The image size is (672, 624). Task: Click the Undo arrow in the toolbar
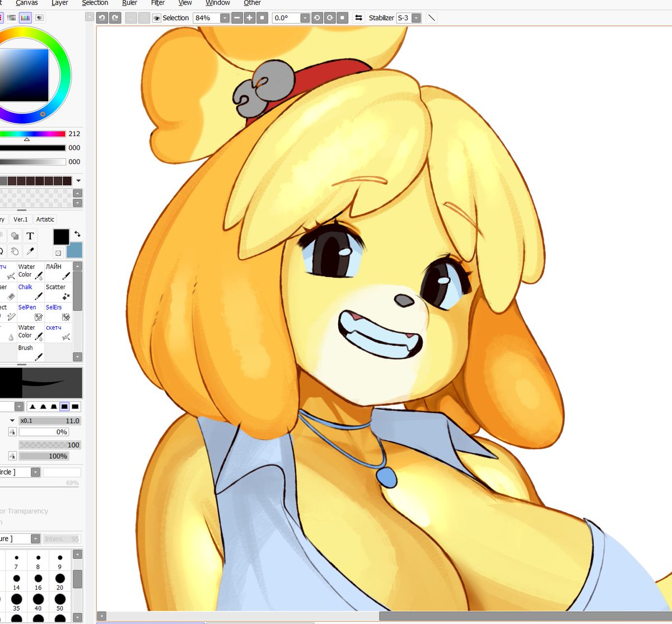click(102, 18)
